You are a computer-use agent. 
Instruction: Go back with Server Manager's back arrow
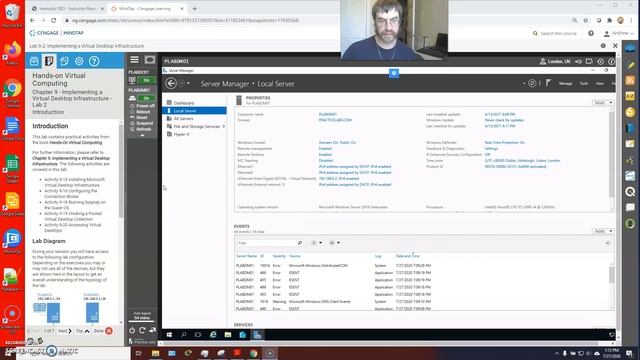(x=171, y=84)
